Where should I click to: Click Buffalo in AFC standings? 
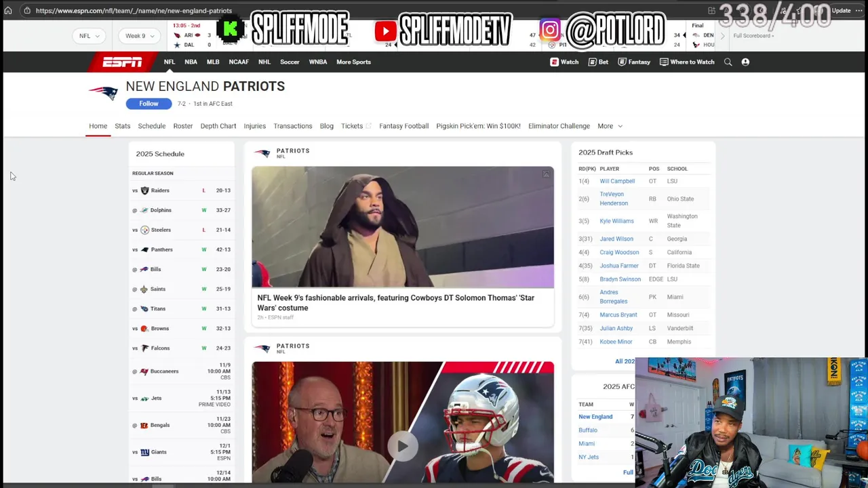pyautogui.click(x=588, y=430)
